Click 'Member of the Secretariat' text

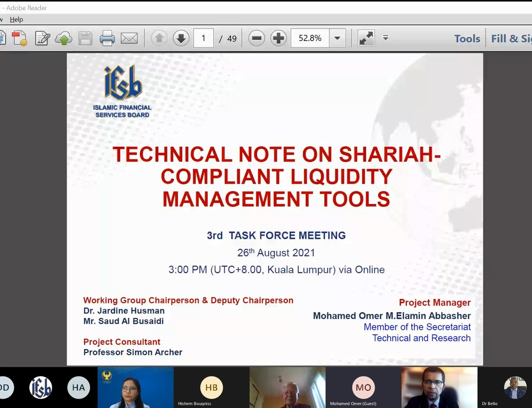417,327
